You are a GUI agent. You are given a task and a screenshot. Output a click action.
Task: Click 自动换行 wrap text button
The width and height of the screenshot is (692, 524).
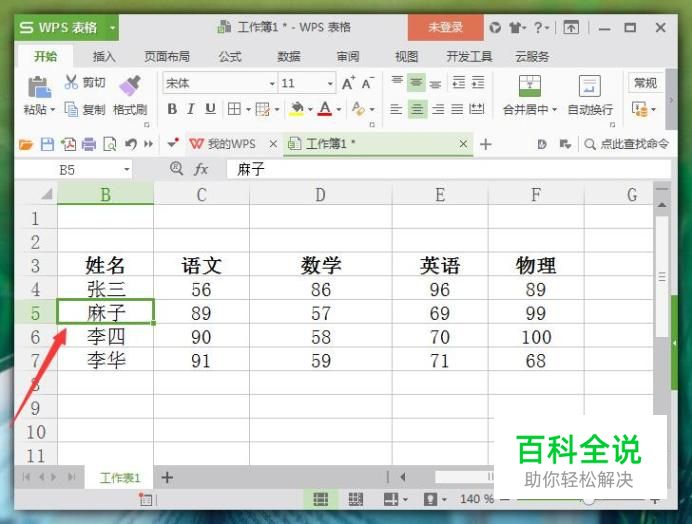(x=590, y=96)
